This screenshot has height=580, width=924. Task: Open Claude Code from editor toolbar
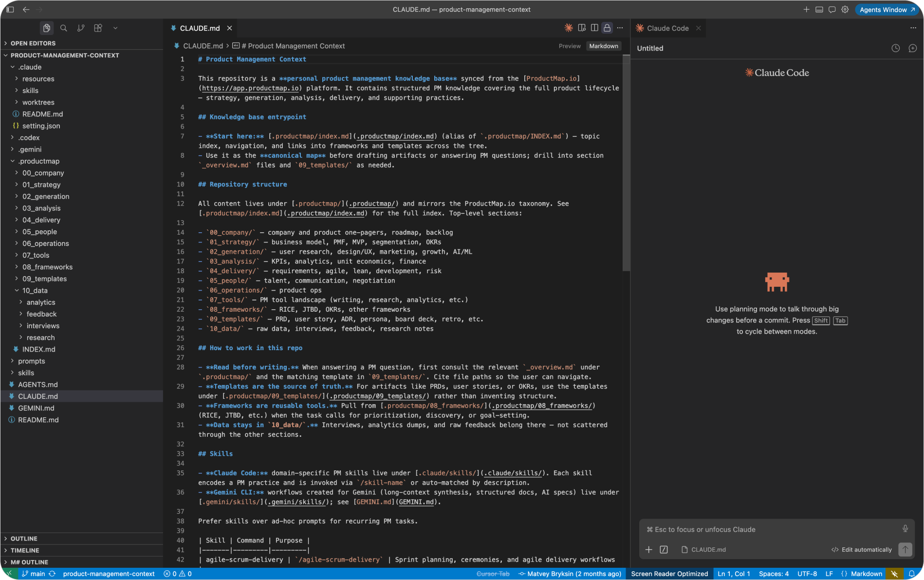tap(569, 28)
